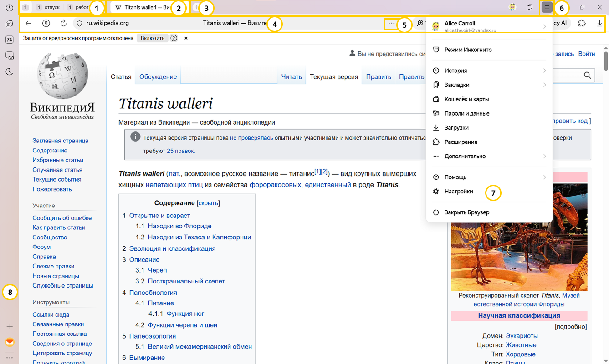Image resolution: width=609 pixels, height=364 pixels.
Task: Expand the 'Закладки' submenu
Action: tap(489, 85)
